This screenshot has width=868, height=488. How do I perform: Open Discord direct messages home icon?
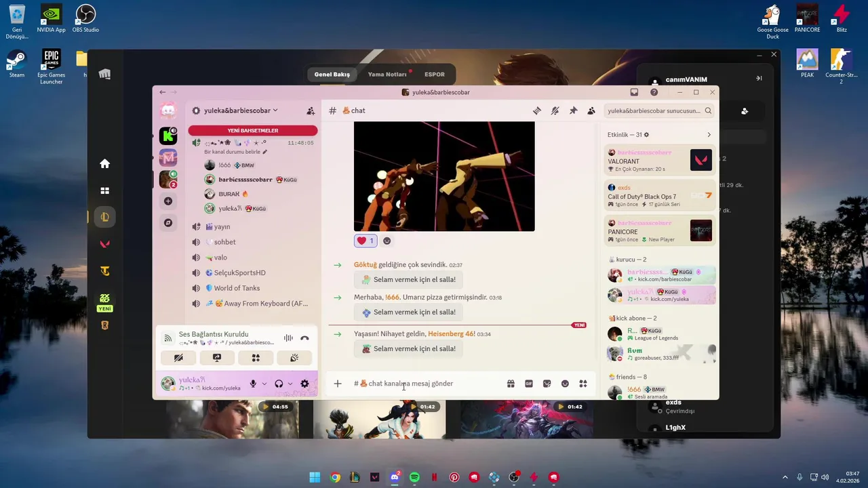(x=168, y=110)
